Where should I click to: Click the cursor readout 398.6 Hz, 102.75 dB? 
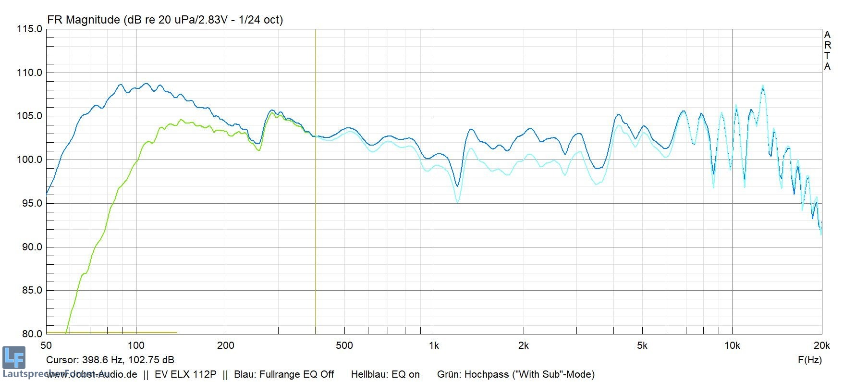coord(110,360)
